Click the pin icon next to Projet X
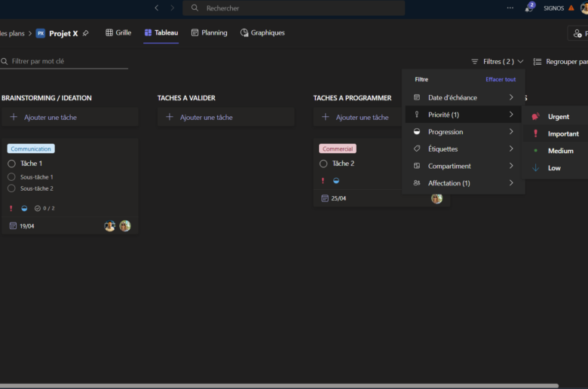The image size is (588, 389). point(85,33)
